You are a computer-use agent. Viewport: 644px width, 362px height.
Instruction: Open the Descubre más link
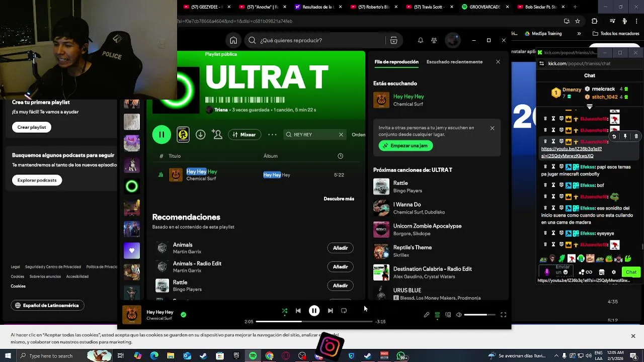click(339, 199)
